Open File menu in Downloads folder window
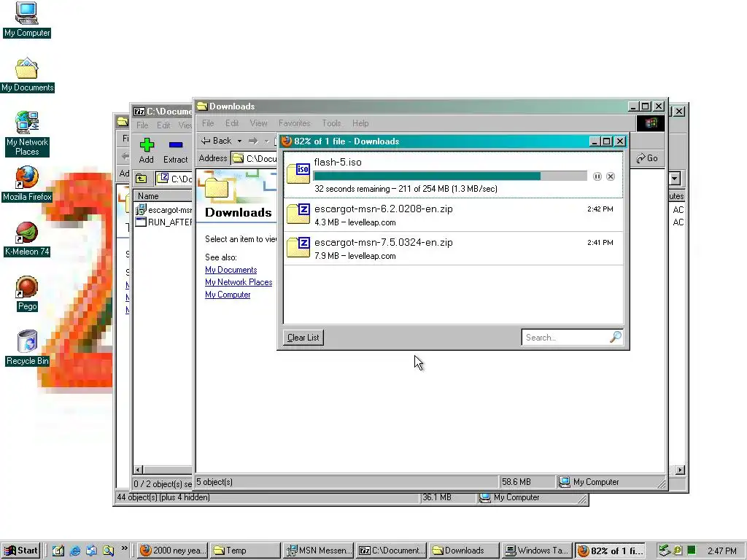The width and height of the screenshot is (747, 560). tap(208, 123)
